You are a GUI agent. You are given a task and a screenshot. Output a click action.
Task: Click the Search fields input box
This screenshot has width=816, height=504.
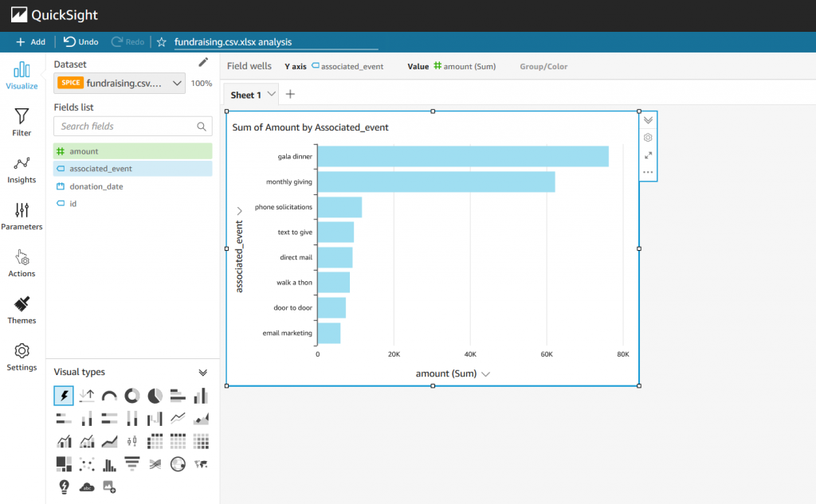133,127
